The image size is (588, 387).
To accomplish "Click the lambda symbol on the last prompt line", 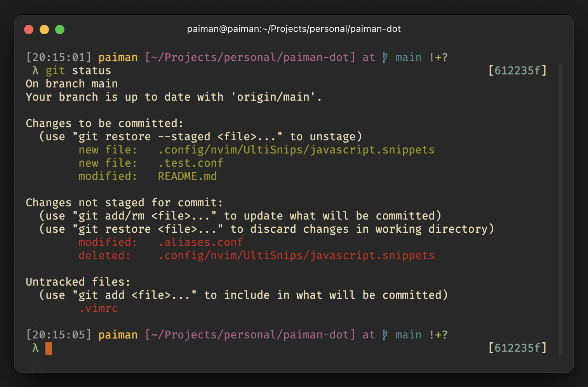I will pyautogui.click(x=35, y=348).
